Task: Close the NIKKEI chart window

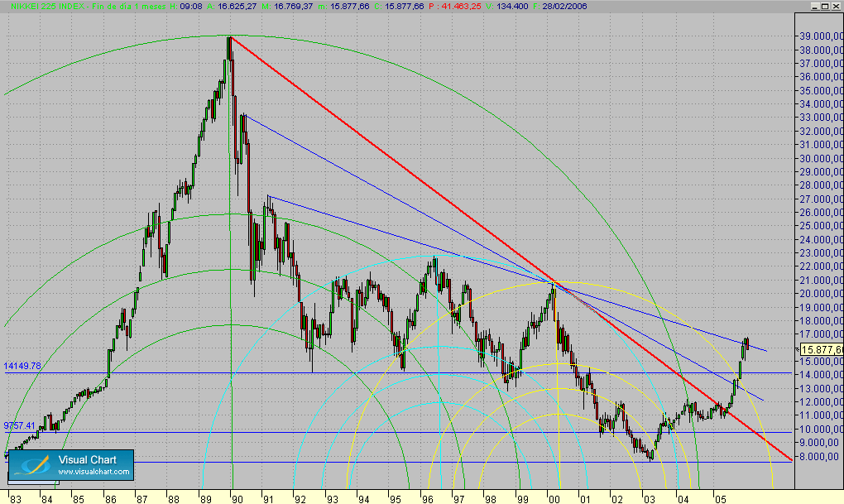Action: pos(834,6)
